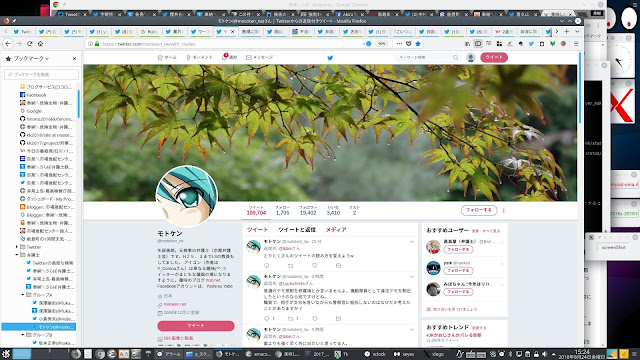Screen dimensions: 640x360
Task: Like the first tweet heart icon
Action: 315,266
